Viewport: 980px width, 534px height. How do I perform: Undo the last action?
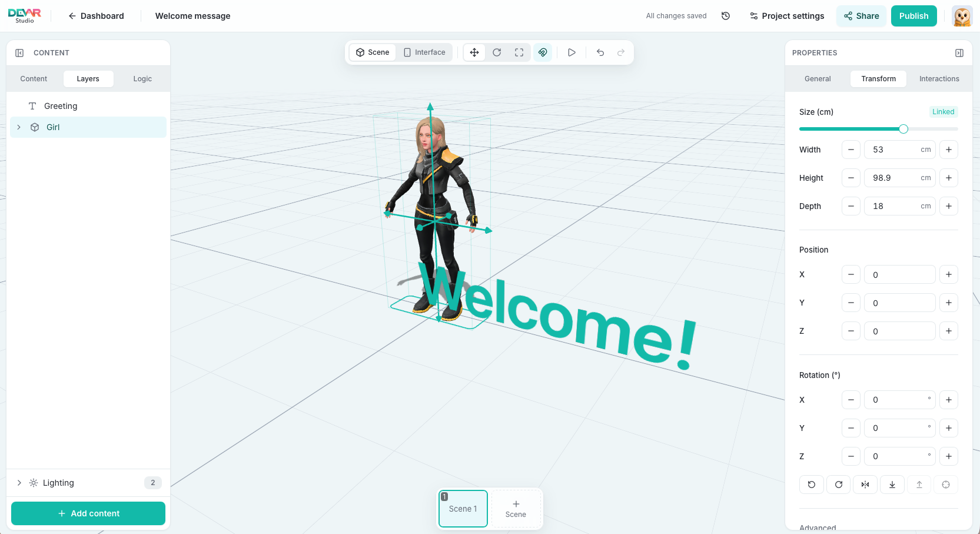pos(600,52)
